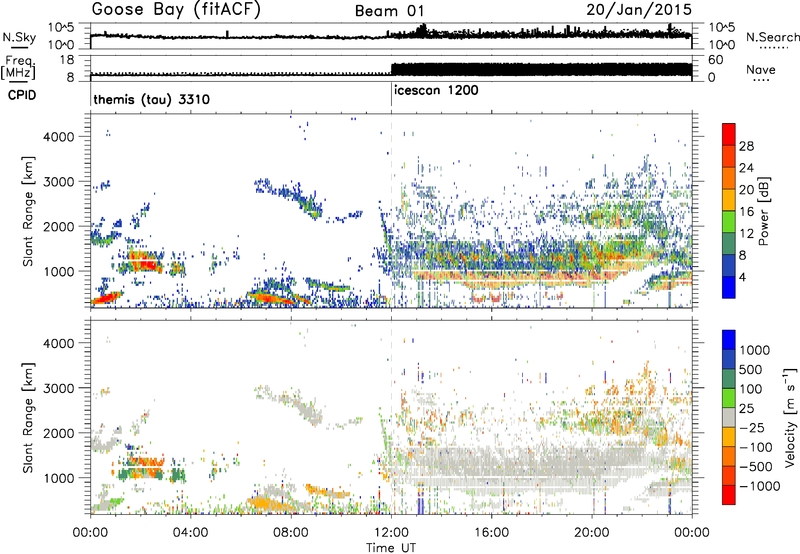Click the "28" tick on the Power colorbar
Image resolution: width=800 pixels, height=554 pixels.
pyautogui.click(x=746, y=146)
